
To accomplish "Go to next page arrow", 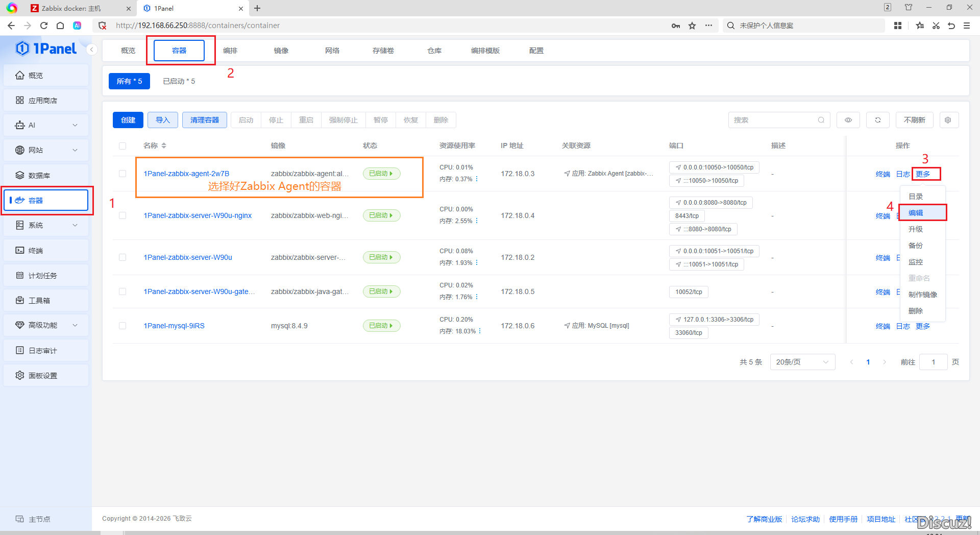I will click(885, 362).
